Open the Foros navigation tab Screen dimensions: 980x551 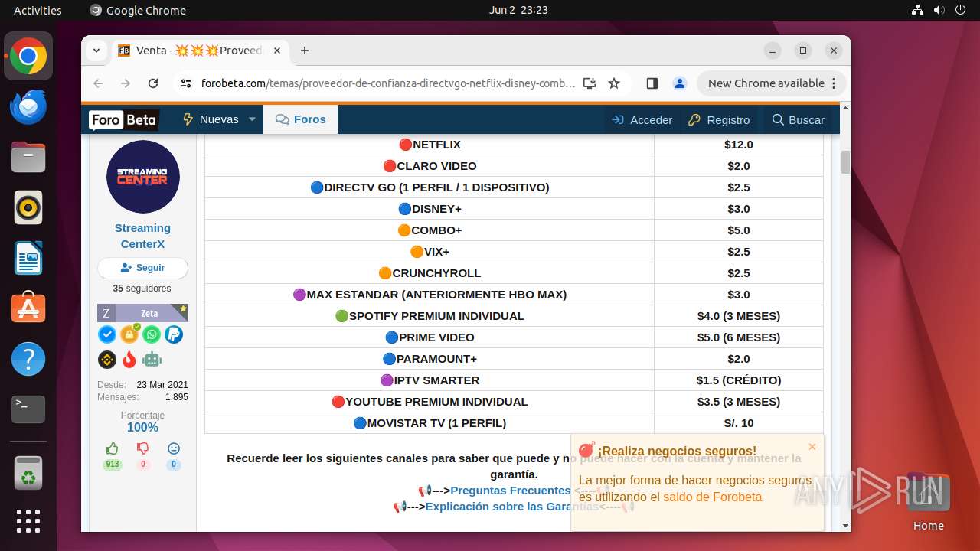[x=301, y=119]
